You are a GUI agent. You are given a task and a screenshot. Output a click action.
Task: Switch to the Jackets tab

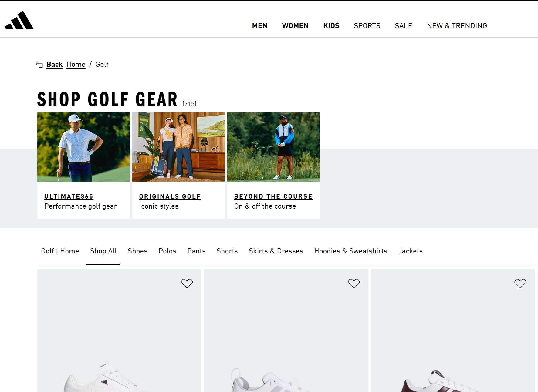(411, 251)
